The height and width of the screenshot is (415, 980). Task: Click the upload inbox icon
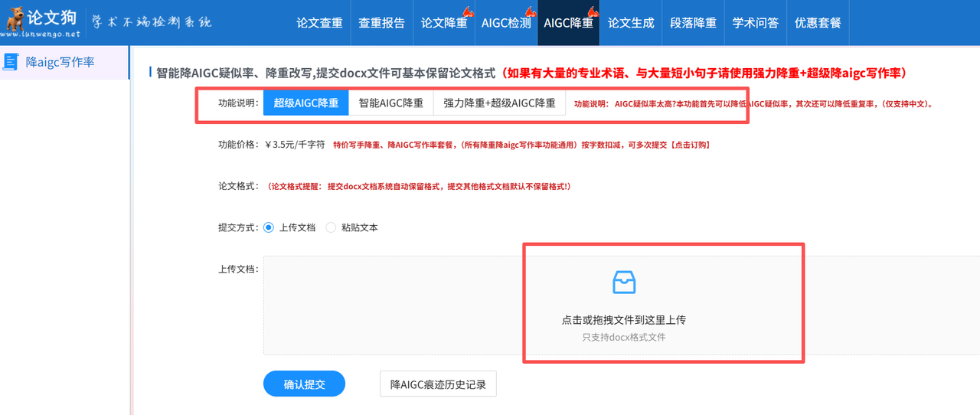pos(624,283)
